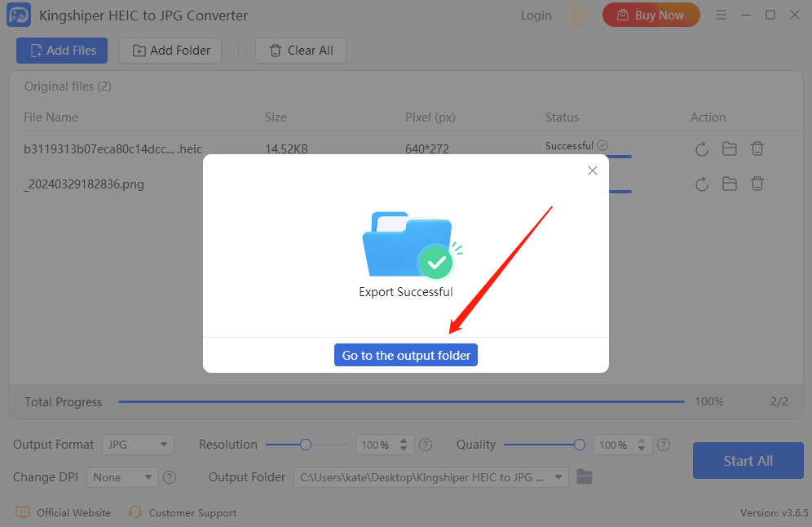Image resolution: width=812 pixels, height=527 pixels.
Task: Click the user avatar next to Login
Action: click(576, 15)
